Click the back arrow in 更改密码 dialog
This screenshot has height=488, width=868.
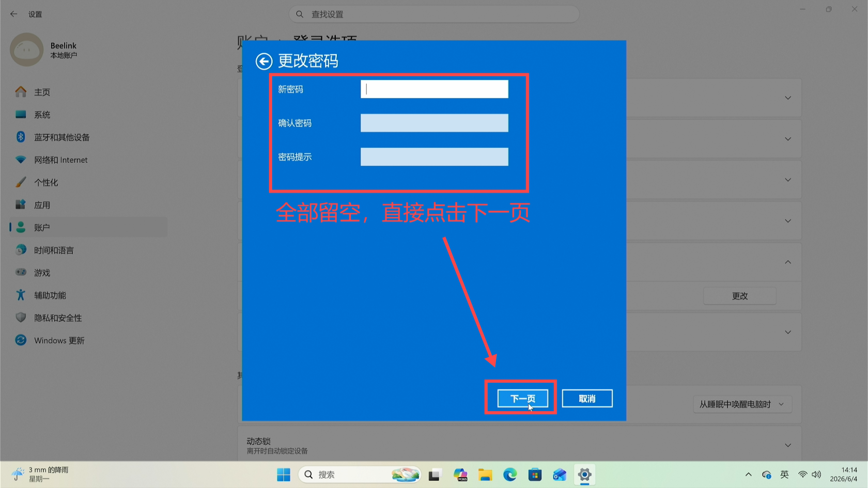click(x=264, y=61)
